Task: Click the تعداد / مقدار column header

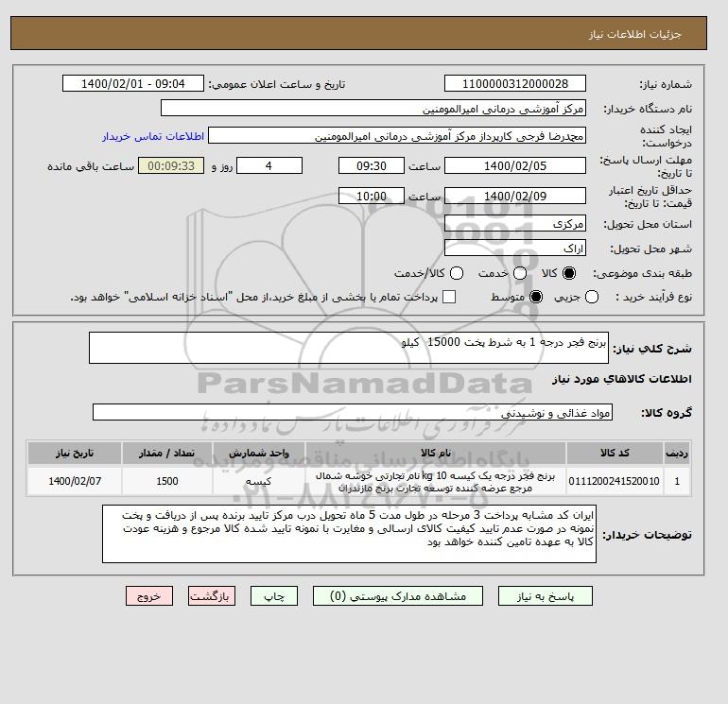Action: click(x=167, y=454)
